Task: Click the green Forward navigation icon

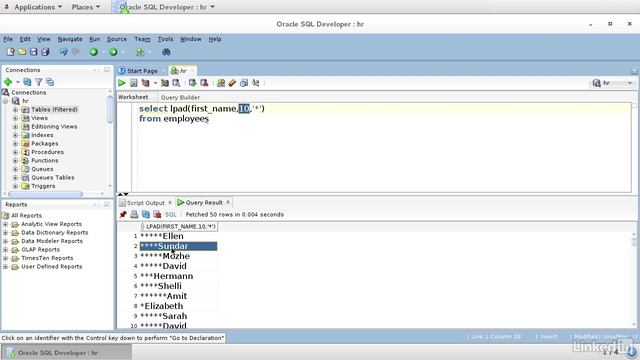Action: pyautogui.click(x=113, y=52)
